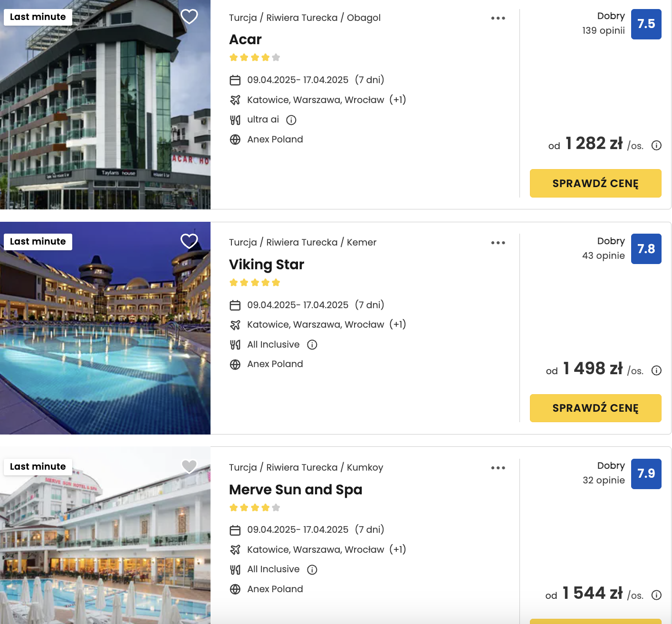Open the Viking Star hotel title
672x624 pixels.
pyautogui.click(x=266, y=265)
